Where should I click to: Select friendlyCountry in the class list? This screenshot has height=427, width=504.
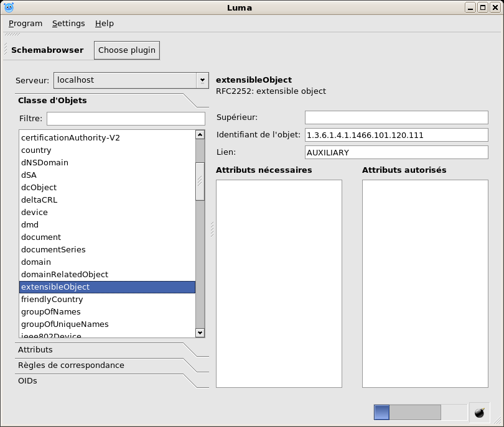[52, 300]
